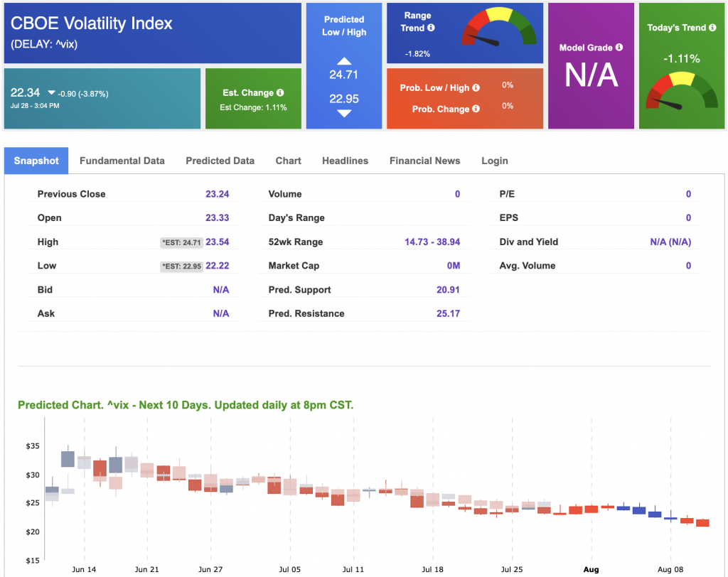Viewport: 728px width, 577px height.
Task: Click the Today's Trend -1.11% value
Action: pyautogui.click(x=682, y=58)
